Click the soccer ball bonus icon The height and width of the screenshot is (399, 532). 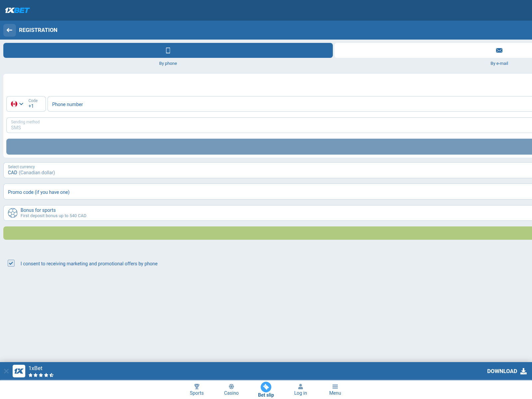pyautogui.click(x=13, y=213)
